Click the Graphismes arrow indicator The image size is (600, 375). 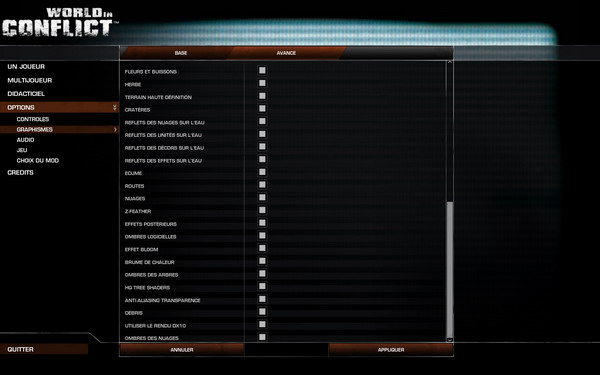click(115, 130)
